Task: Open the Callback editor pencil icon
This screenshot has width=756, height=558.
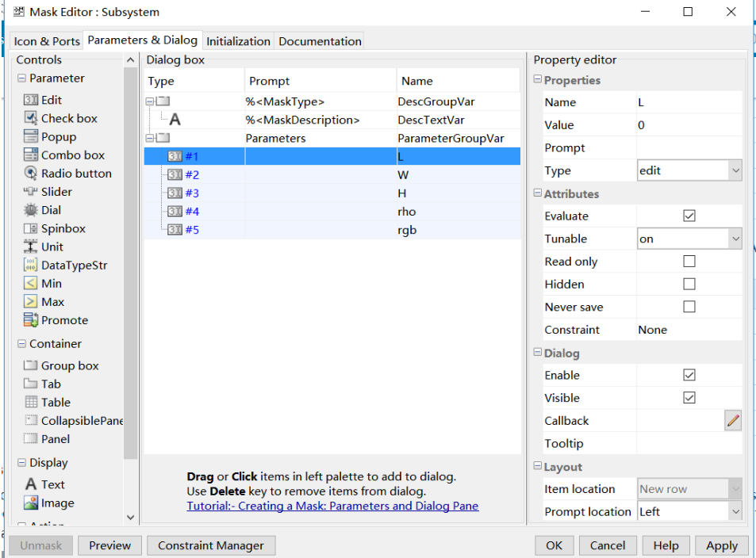Action: (x=733, y=421)
